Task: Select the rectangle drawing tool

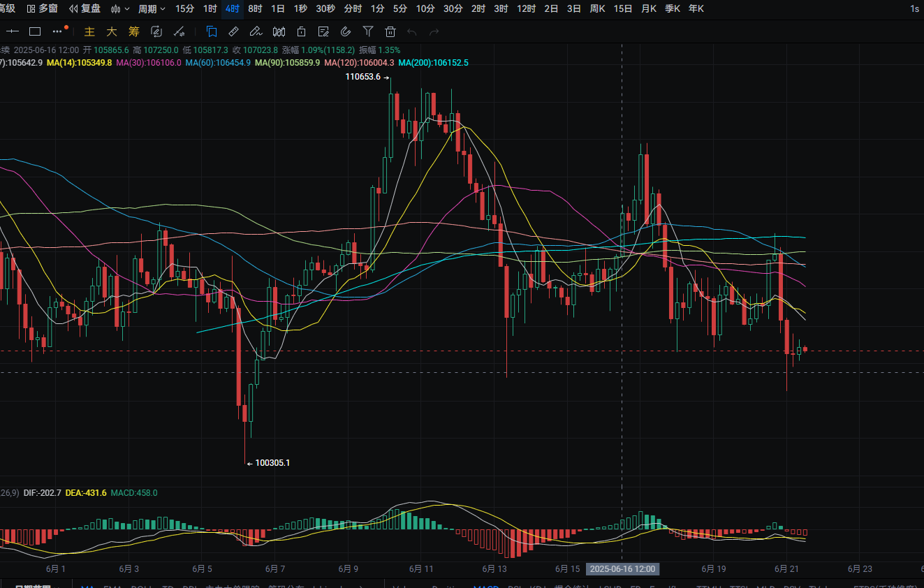Action: coord(35,31)
